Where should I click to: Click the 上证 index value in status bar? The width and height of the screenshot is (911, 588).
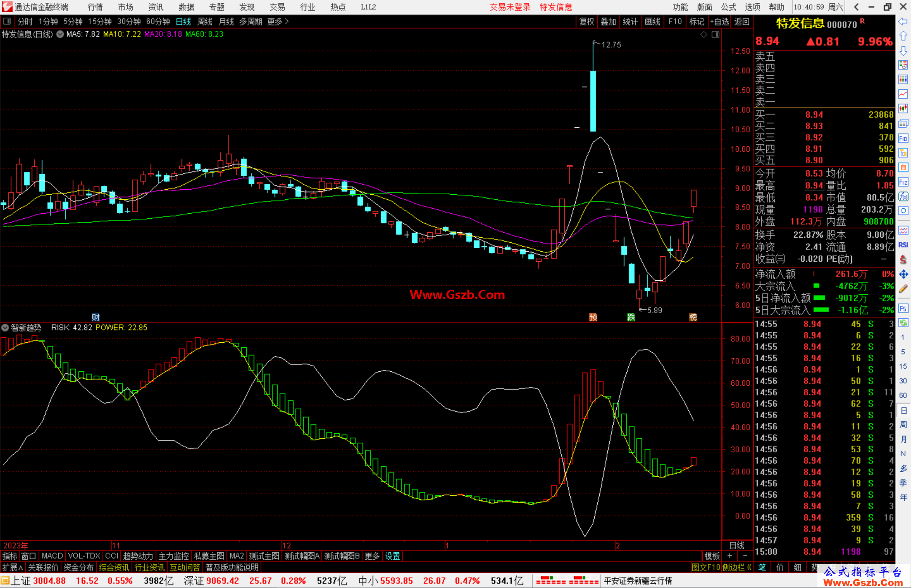(49, 580)
